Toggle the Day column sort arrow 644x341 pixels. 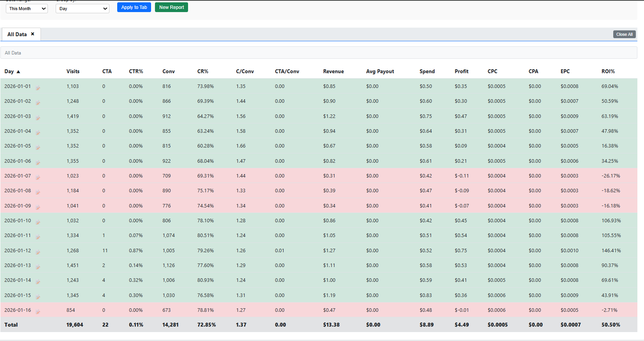(18, 72)
